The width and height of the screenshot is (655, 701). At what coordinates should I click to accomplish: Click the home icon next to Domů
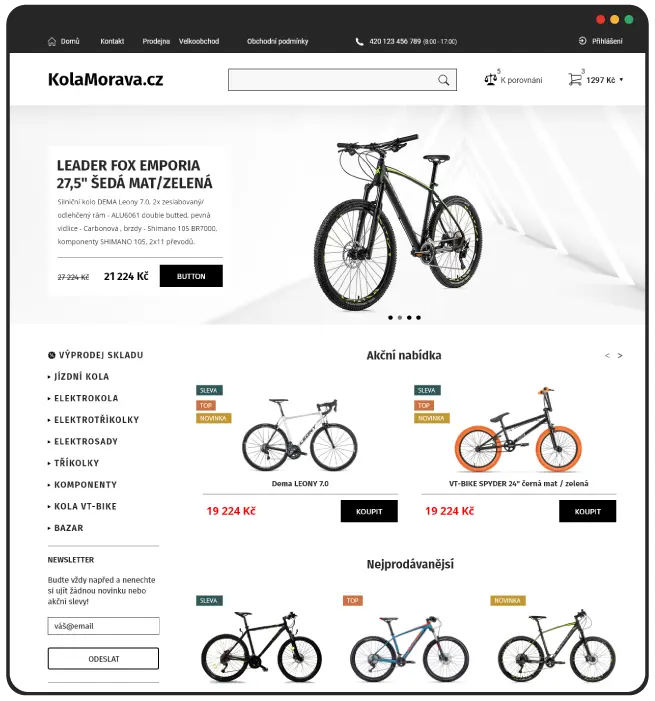52,42
